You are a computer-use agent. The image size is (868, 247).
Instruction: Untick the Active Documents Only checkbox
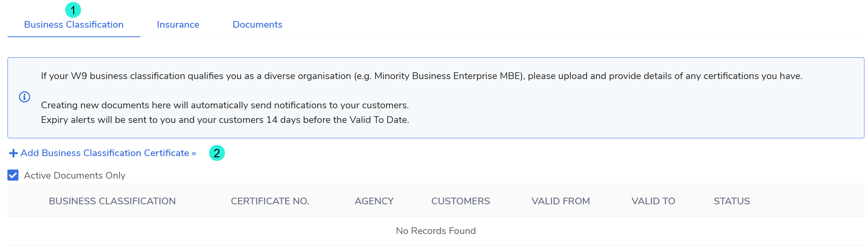13,175
